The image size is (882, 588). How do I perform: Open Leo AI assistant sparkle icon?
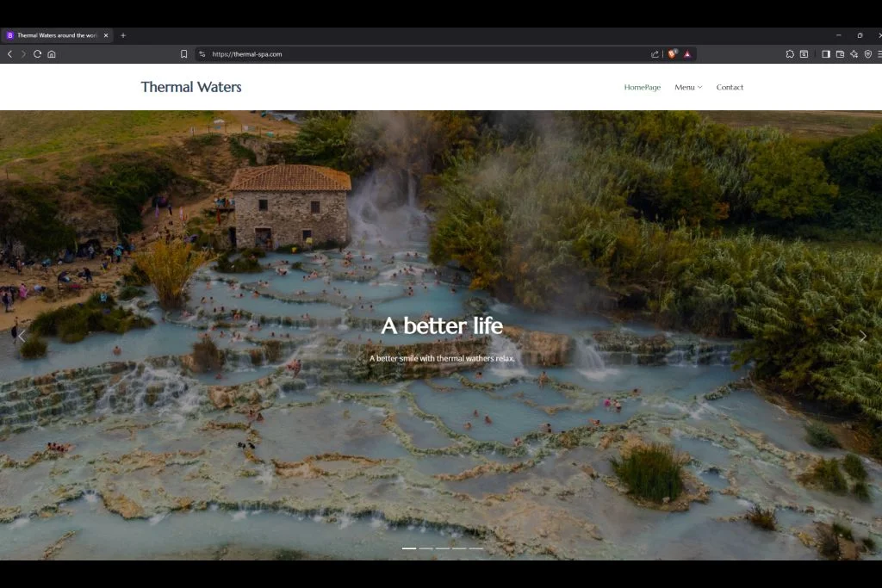[x=854, y=54]
